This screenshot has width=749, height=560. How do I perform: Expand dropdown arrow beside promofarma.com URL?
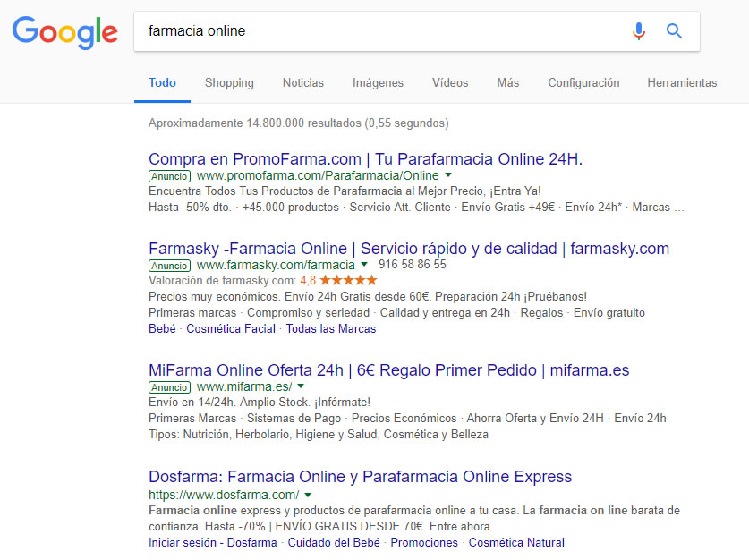point(448,175)
